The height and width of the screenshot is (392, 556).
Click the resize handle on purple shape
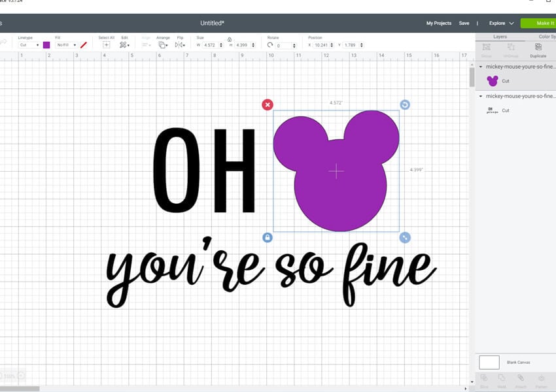405,238
